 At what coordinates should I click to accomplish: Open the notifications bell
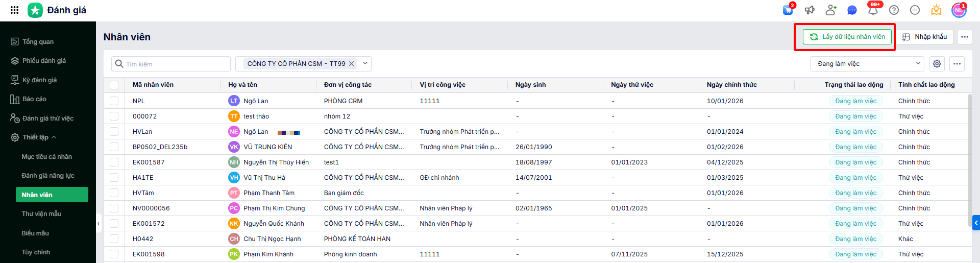[x=873, y=10]
